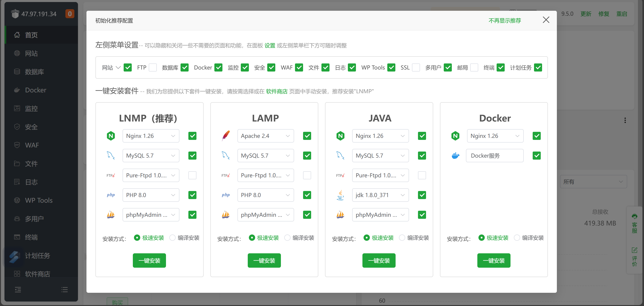Open the MySQL 5.7 dropdown in LNMP

tap(151, 156)
